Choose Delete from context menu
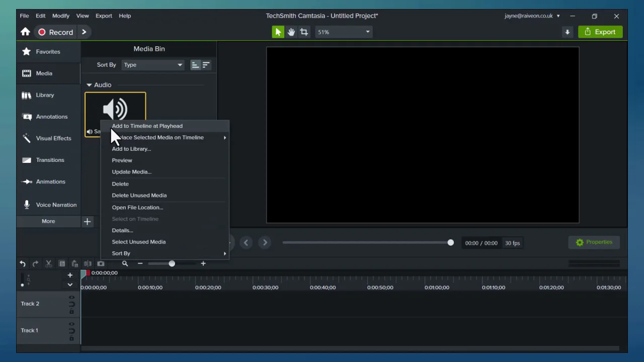644x362 pixels. [x=165, y=184]
